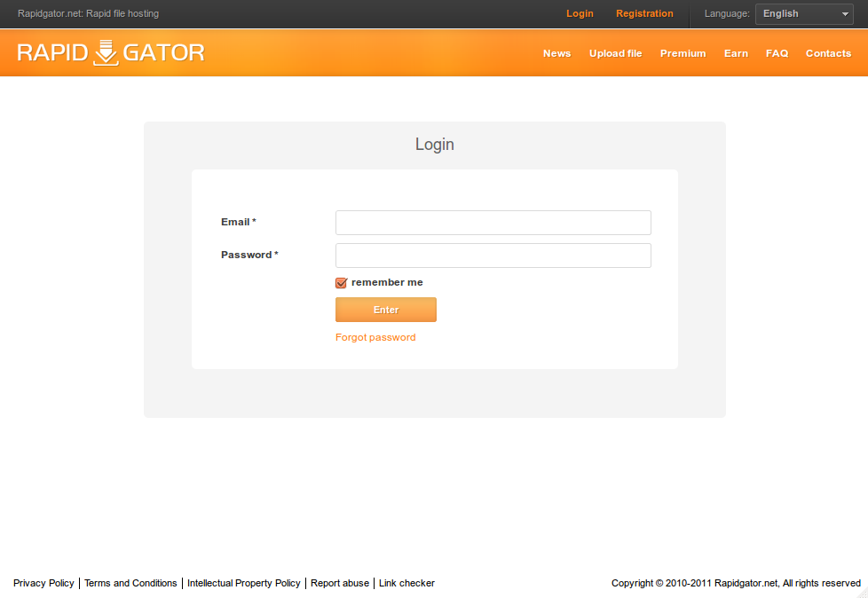Open Intellectual Property Policy link
Image resolution: width=868 pixels, height=598 pixels.
pyautogui.click(x=243, y=583)
